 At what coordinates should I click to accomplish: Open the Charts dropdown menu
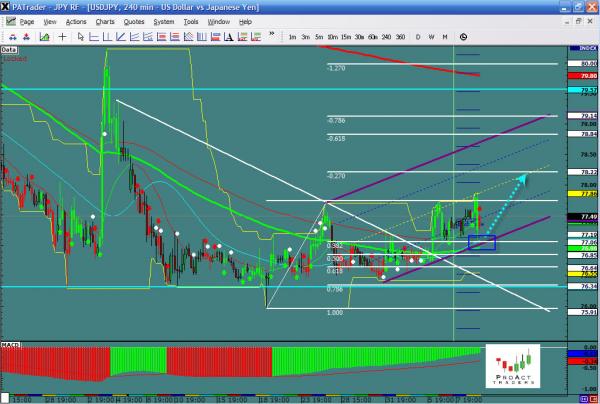(104, 20)
